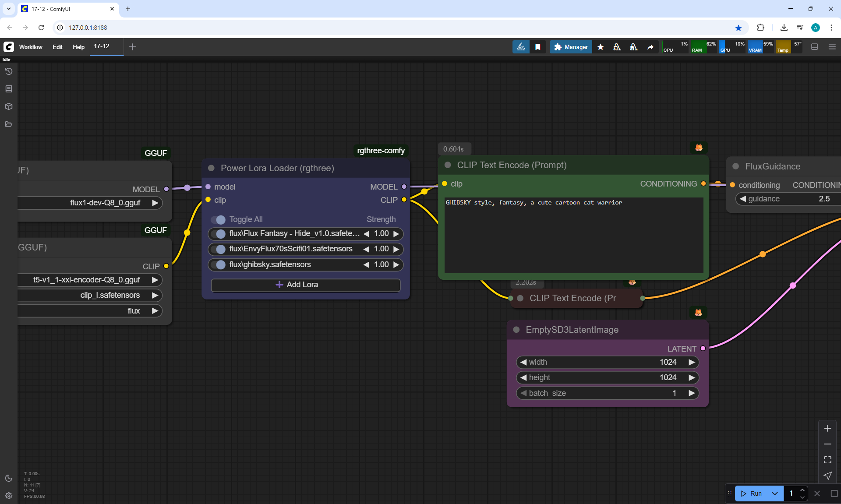This screenshot has height=504, width=841.
Task: Click fit view icon in zoom controls
Action: point(827,460)
